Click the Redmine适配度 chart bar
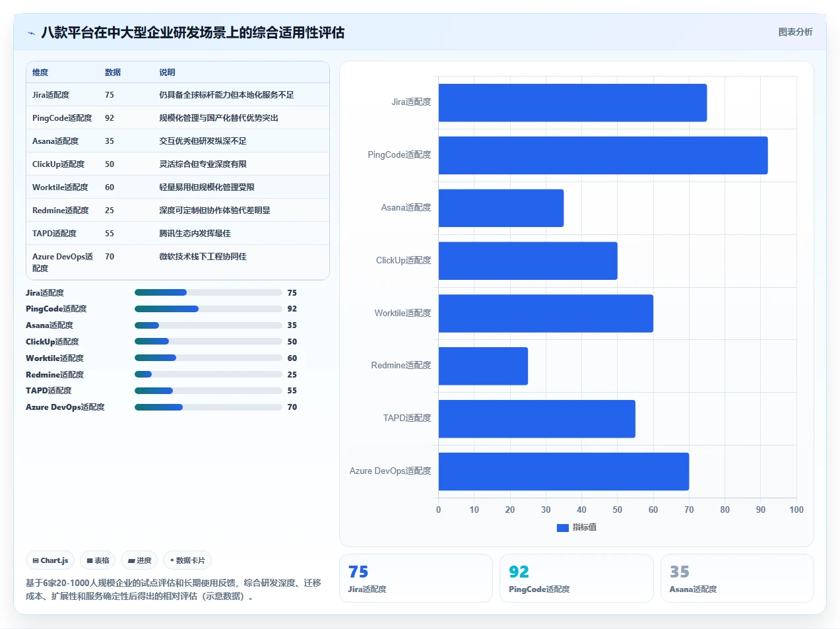The image size is (840, 629). click(483, 366)
